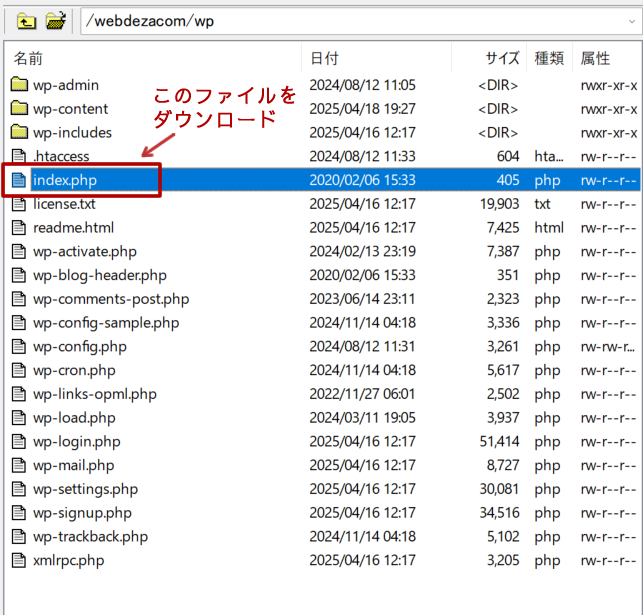Click the wp-signup.php file icon
The width and height of the screenshot is (643, 615).
(18, 513)
